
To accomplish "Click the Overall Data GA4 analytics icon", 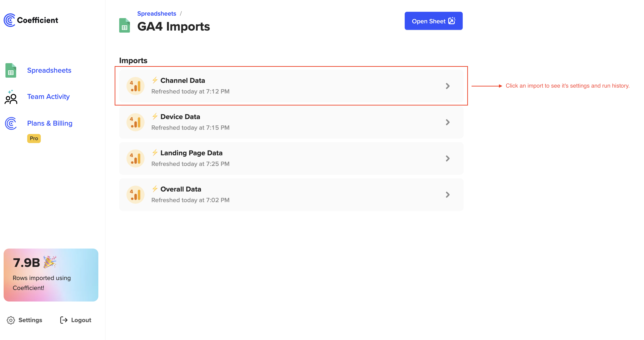I will point(135,195).
